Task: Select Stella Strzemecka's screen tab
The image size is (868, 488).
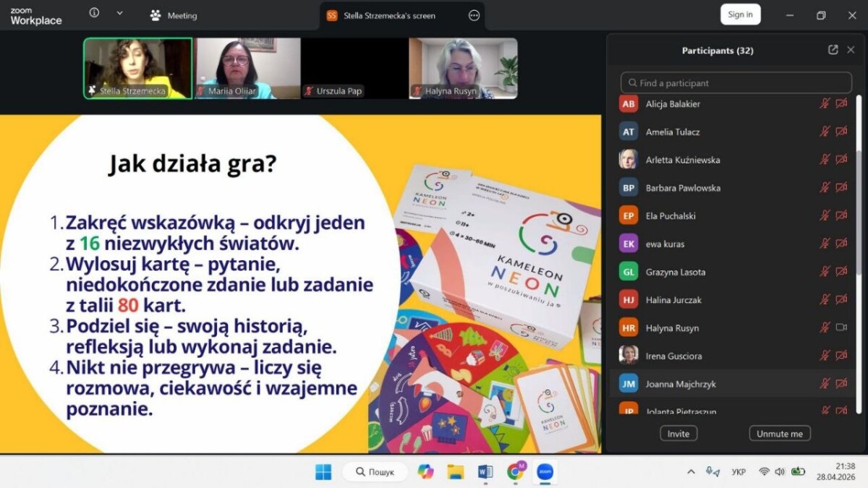Action: pos(391,15)
